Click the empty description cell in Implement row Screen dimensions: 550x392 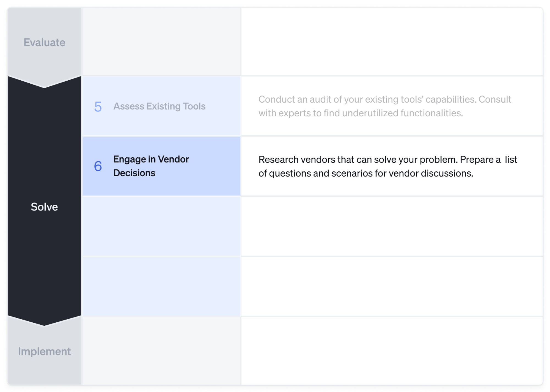pos(392,351)
